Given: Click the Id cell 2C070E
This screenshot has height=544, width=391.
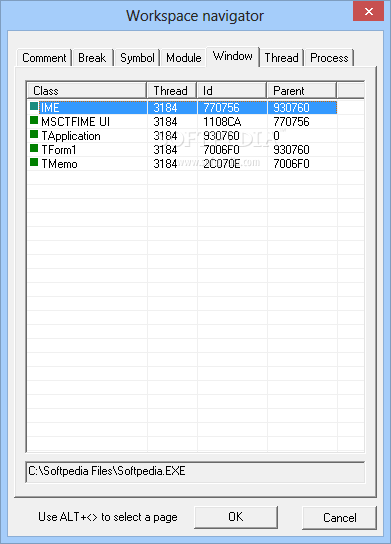Looking at the screenshot, I should click(222, 164).
